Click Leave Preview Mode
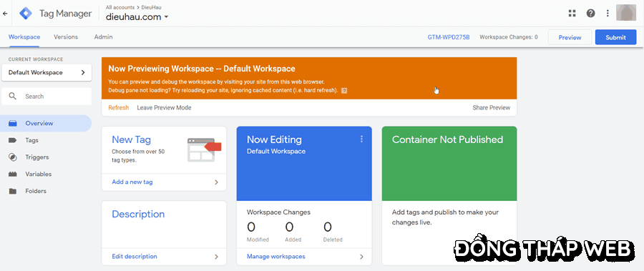644x271 pixels. 164,107
